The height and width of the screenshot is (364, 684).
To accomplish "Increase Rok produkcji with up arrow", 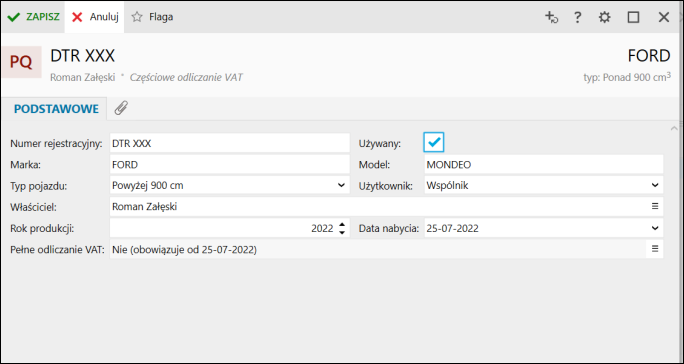I will tap(342, 224).
